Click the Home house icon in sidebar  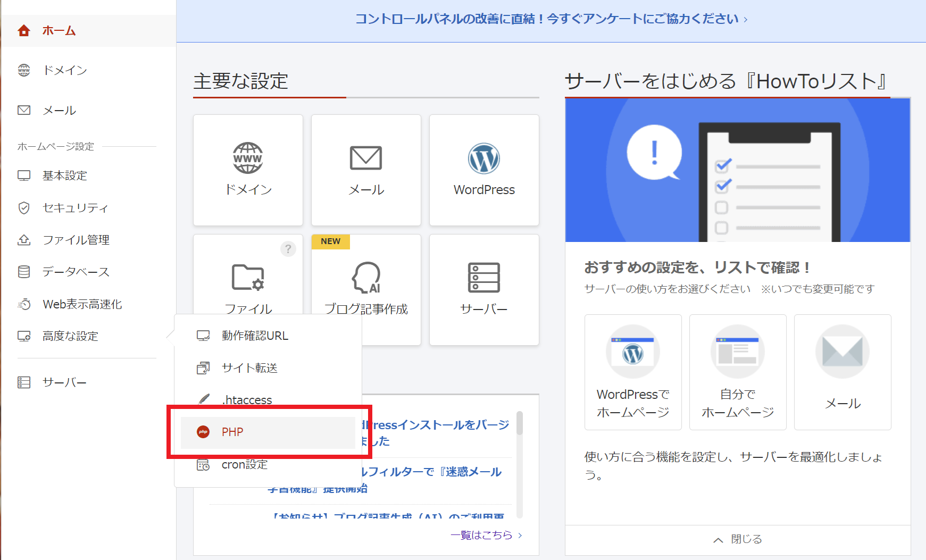(24, 31)
